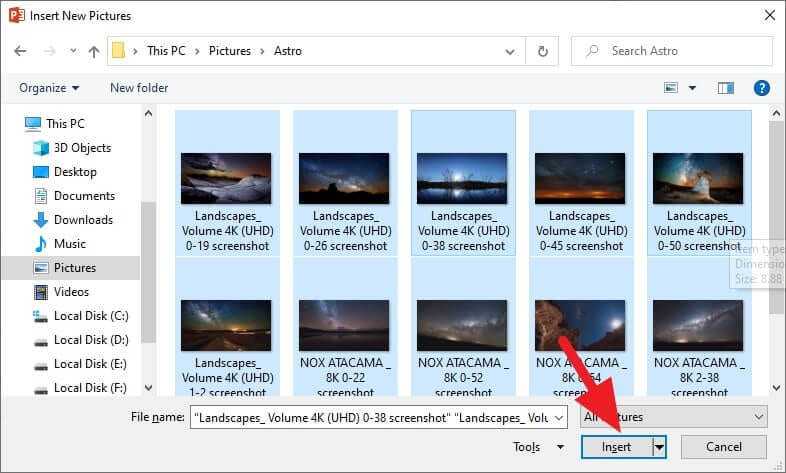Select Pictures in navigation pane

click(71, 268)
